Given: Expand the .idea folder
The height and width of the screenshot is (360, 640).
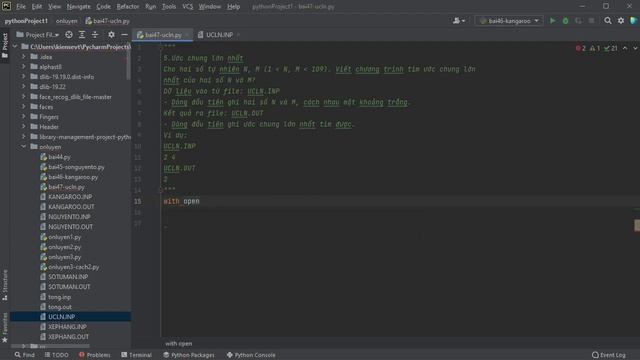Looking at the screenshot, I should click(x=24, y=56).
